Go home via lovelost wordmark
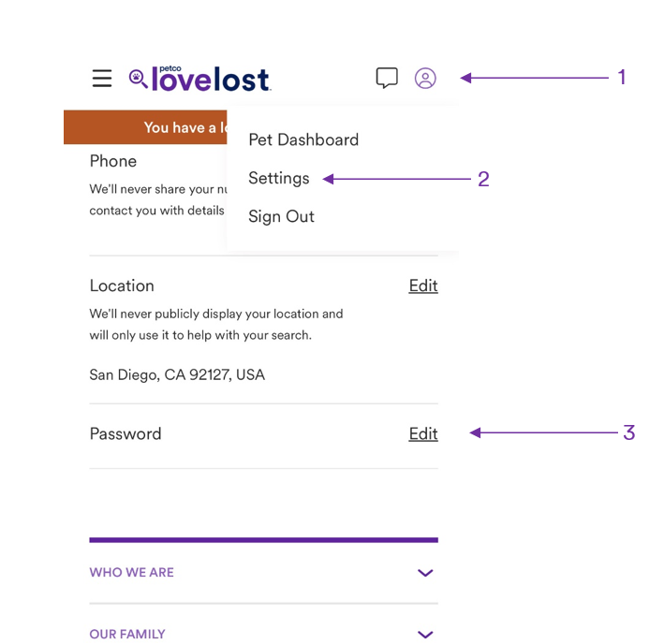This screenshot has height=644, width=649. click(x=211, y=79)
